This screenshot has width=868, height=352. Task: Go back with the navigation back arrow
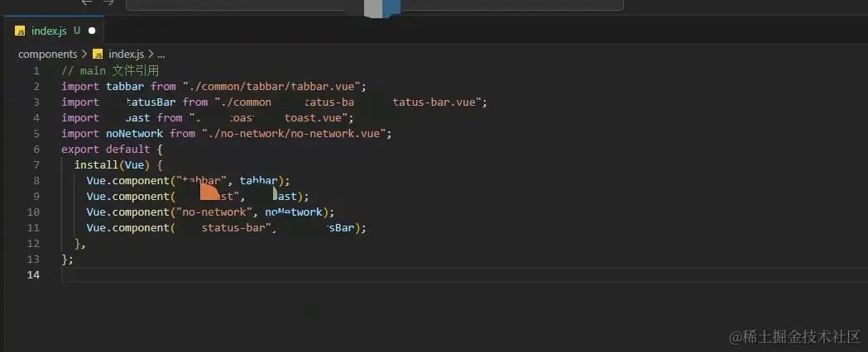coord(87,2)
